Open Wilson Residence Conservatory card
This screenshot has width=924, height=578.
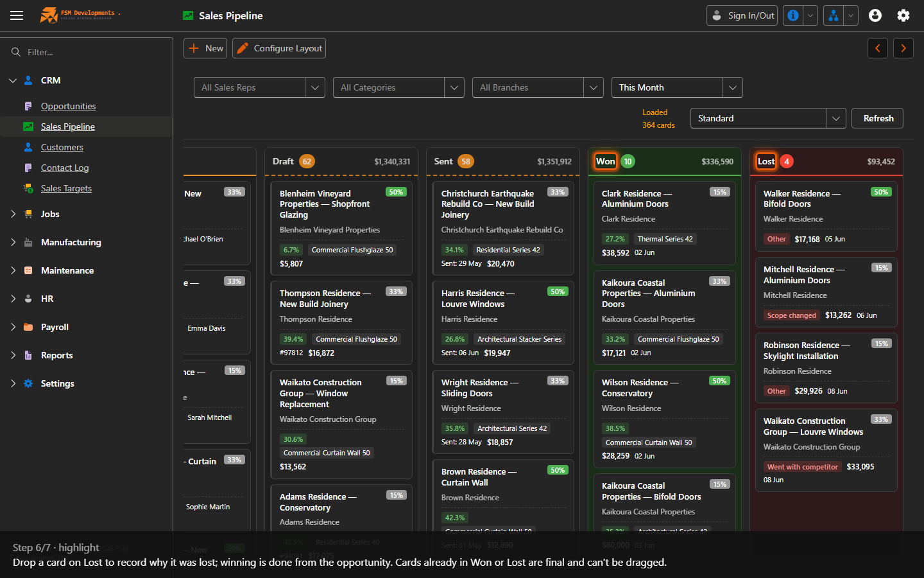point(665,419)
